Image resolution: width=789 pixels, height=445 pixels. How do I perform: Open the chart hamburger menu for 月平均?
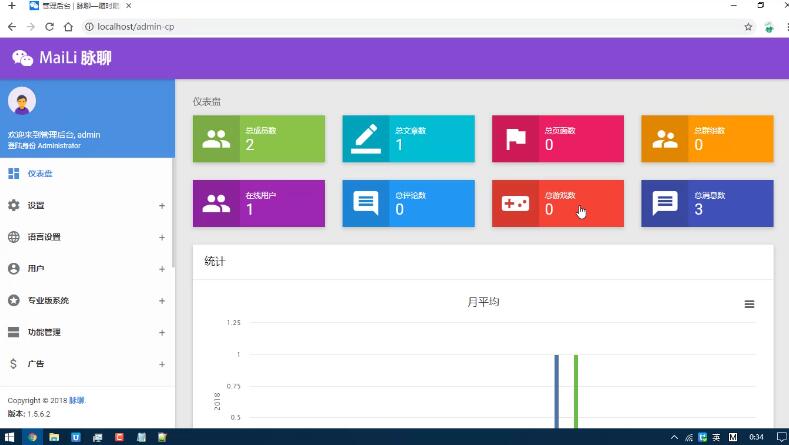tap(749, 304)
